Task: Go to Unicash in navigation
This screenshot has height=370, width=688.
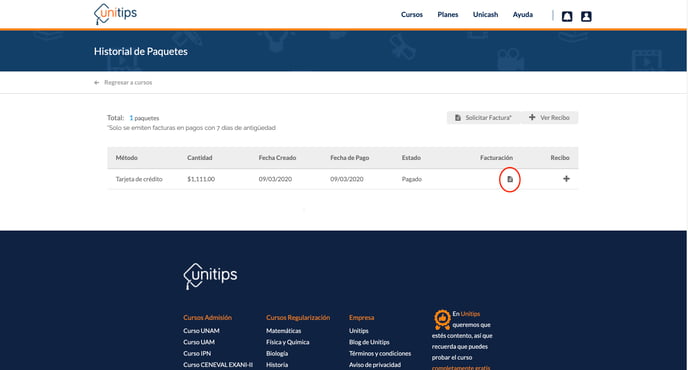Action: click(485, 14)
